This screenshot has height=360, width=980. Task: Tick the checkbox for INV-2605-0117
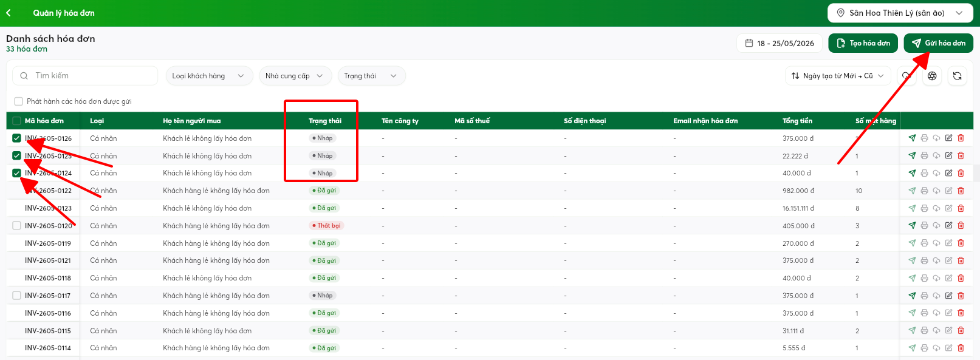pos(17,296)
